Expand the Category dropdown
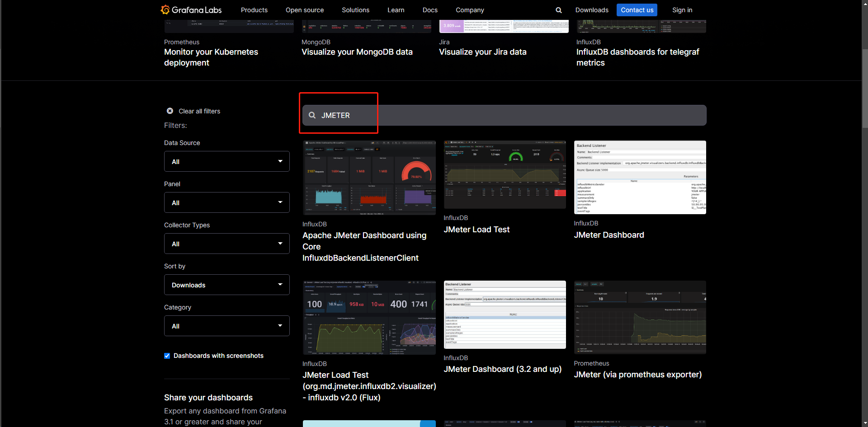The height and width of the screenshot is (427, 868). click(x=227, y=326)
